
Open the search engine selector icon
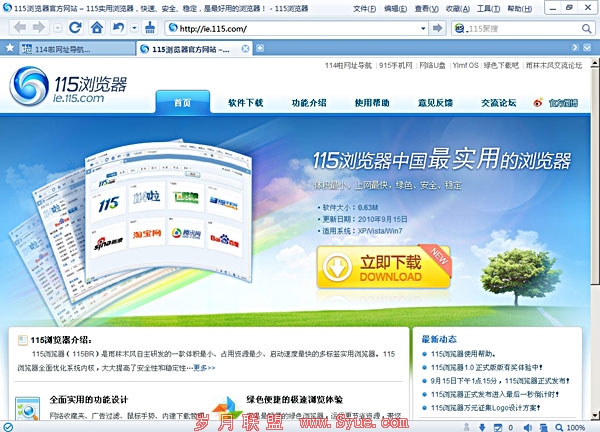coord(460,28)
